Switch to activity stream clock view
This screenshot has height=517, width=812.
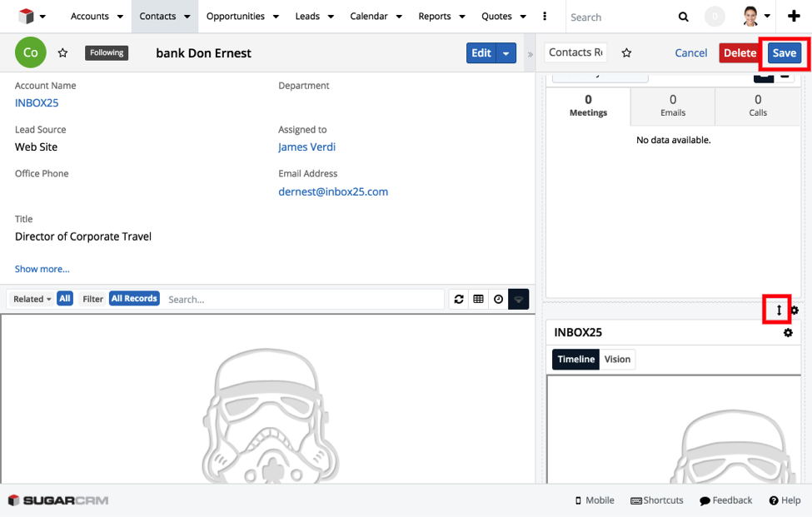click(x=498, y=299)
